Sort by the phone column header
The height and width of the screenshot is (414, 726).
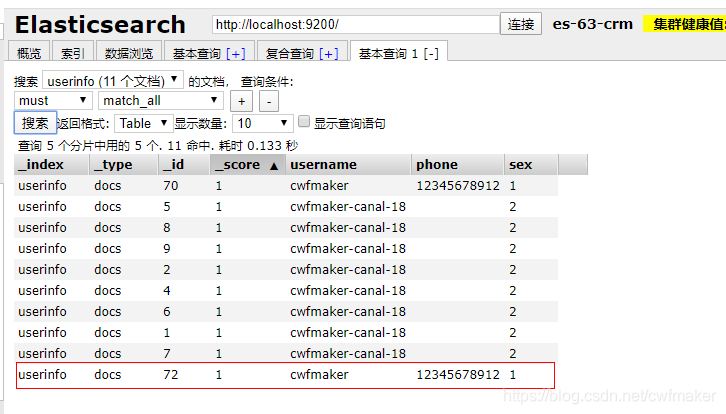(457, 164)
